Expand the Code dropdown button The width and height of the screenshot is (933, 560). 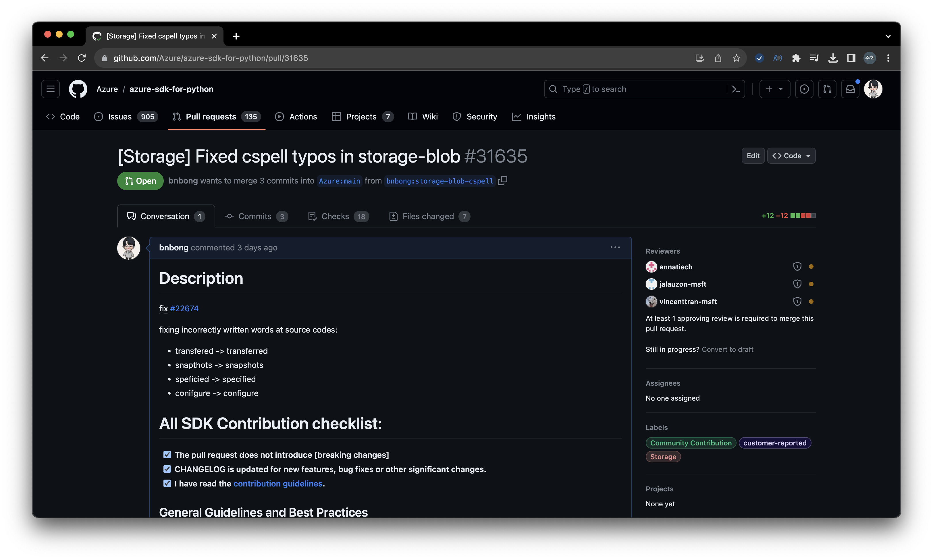[791, 156]
